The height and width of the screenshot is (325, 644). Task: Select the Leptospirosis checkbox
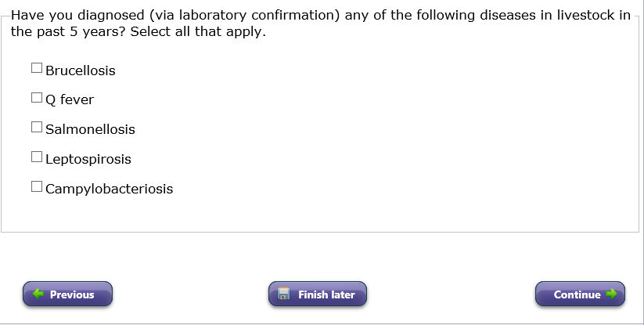(x=37, y=157)
